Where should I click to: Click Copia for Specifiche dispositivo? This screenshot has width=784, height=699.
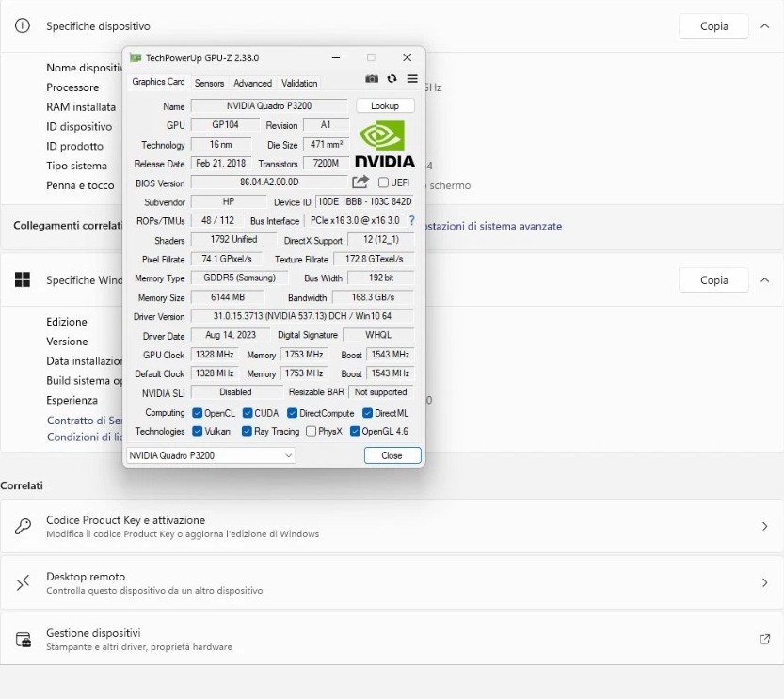[x=713, y=26]
